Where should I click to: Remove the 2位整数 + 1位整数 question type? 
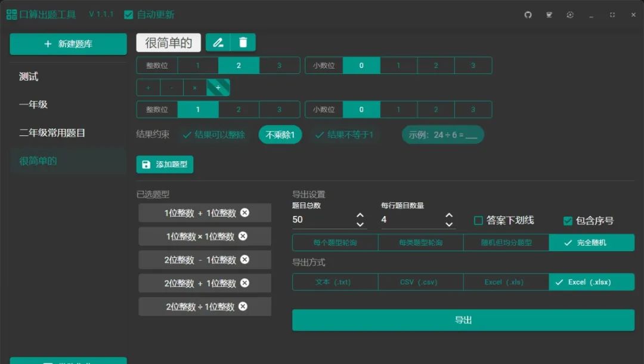coord(245,283)
